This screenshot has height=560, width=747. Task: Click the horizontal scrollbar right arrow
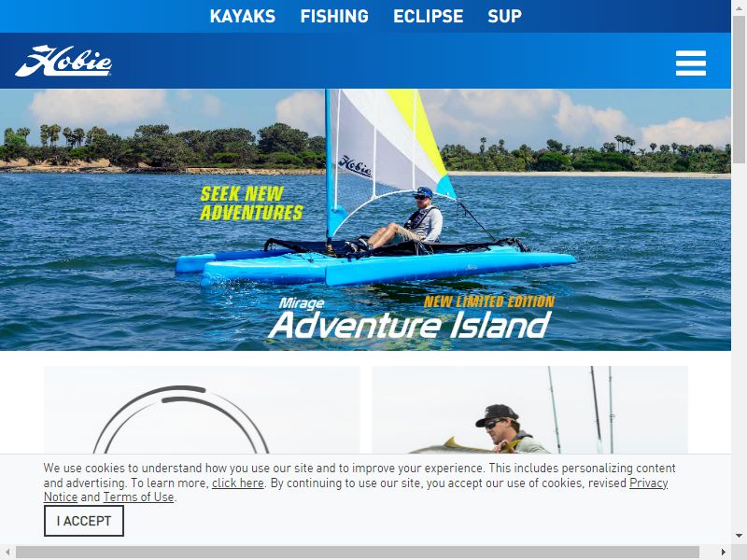pyautogui.click(x=724, y=553)
